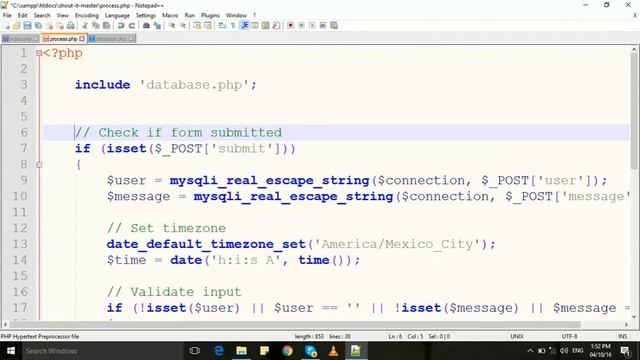
Task: Open the Macro menu
Action: click(x=170, y=15)
